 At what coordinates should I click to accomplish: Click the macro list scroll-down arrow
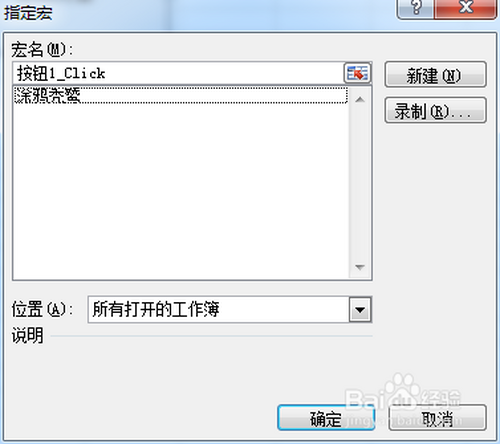pyautogui.click(x=360, y=267)
